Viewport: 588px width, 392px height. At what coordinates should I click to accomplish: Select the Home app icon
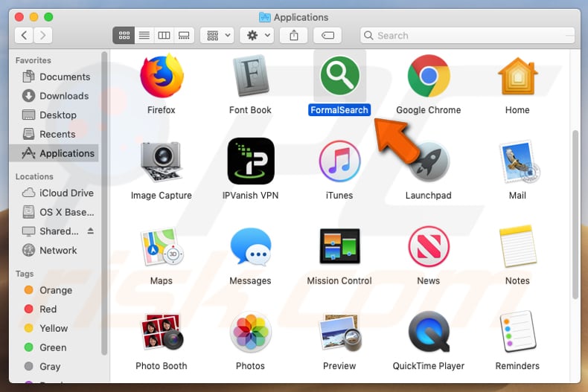[517, 76]
